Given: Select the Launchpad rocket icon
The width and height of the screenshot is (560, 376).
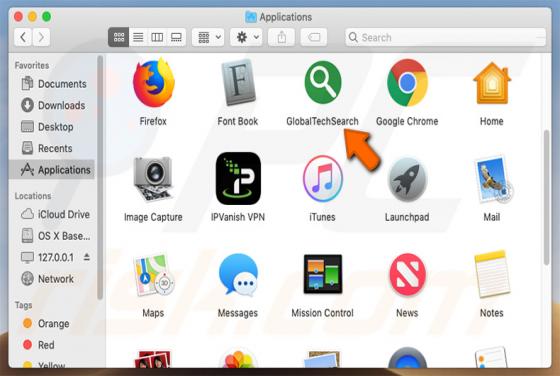Looking at the screenshot, I should (x=407, y=180).
